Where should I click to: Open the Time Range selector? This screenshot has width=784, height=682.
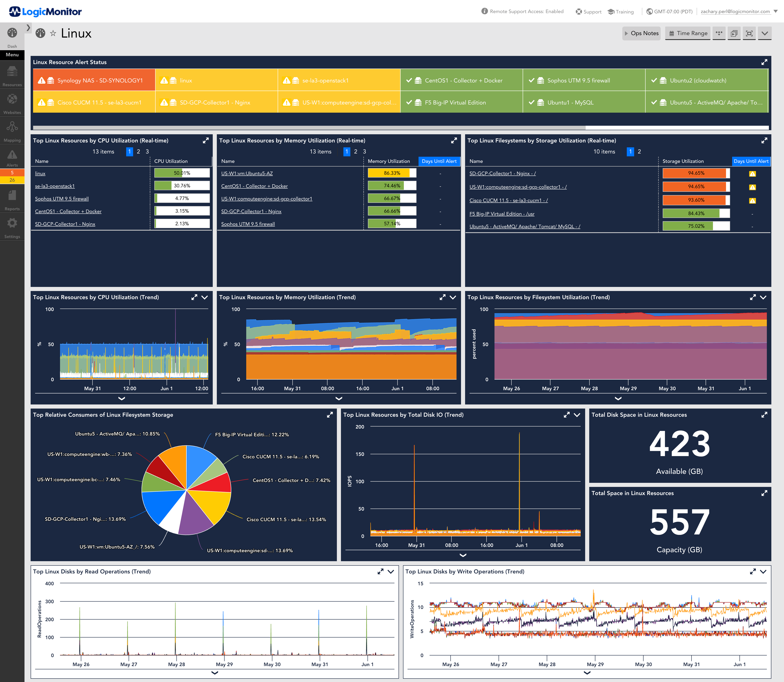(688, 33)
